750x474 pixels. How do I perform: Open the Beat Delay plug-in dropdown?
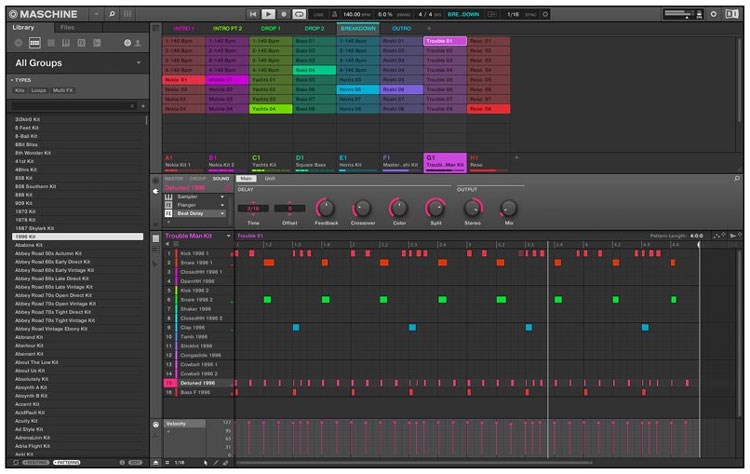(x=222, y=213)
